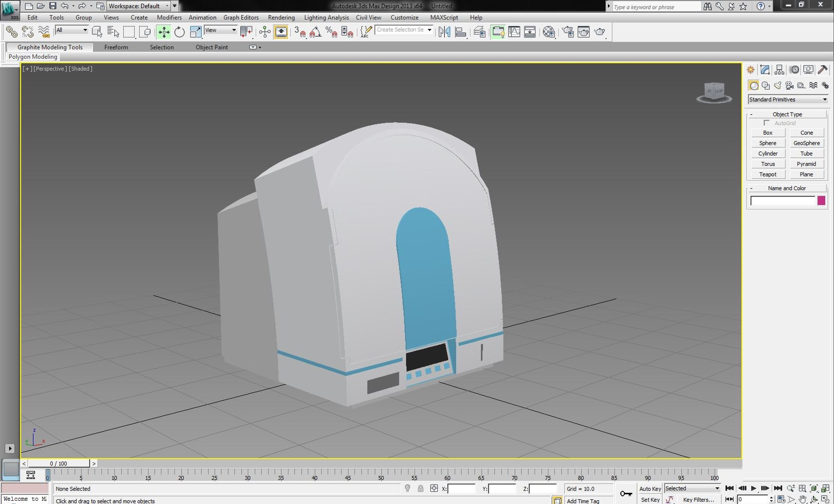Switch to the Modify command panel
The height and width of the screenshot is (504, 834).
[765, 70]
